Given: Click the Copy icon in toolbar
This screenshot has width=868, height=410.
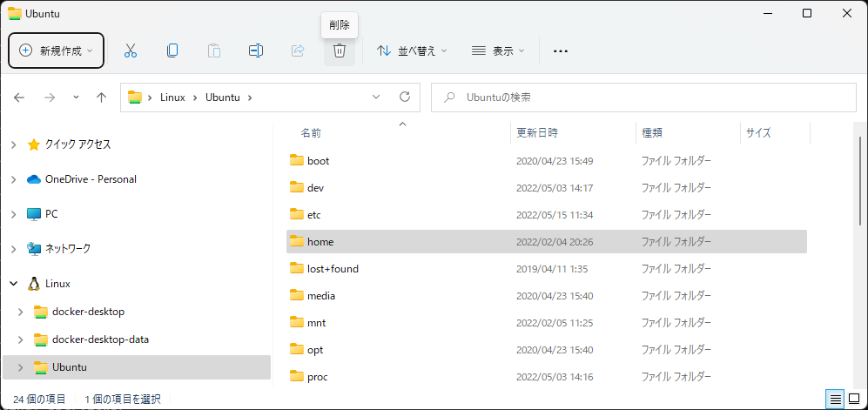Looking at the screenshot, I should 172,50.
